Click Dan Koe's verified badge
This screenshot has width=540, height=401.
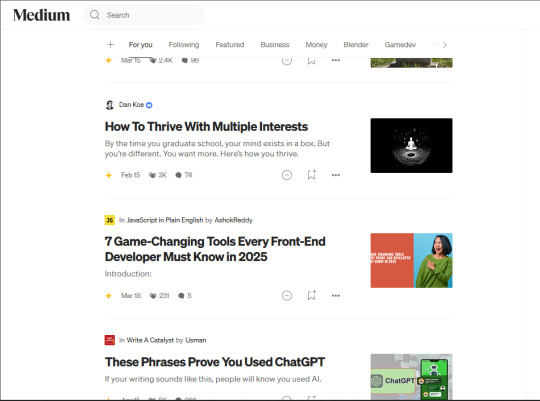point(149,105)
